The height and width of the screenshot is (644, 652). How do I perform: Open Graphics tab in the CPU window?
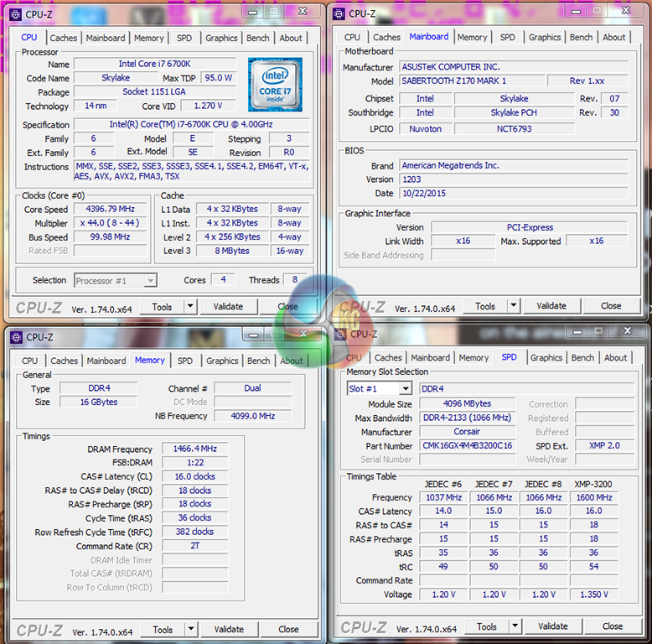pos(221,38)
